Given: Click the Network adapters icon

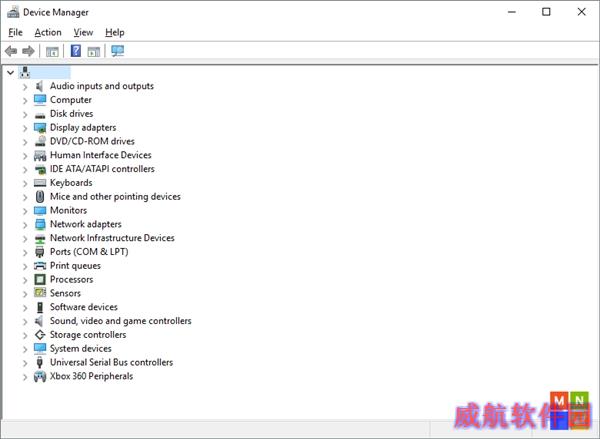Looking at the screenshot, I should point(40,224).
